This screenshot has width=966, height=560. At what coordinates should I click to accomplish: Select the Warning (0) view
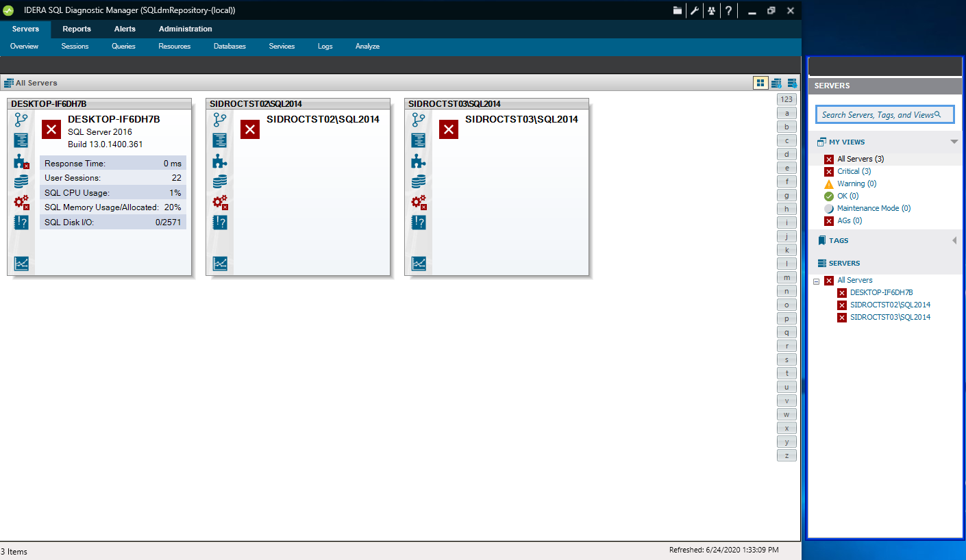coord(856,183)
